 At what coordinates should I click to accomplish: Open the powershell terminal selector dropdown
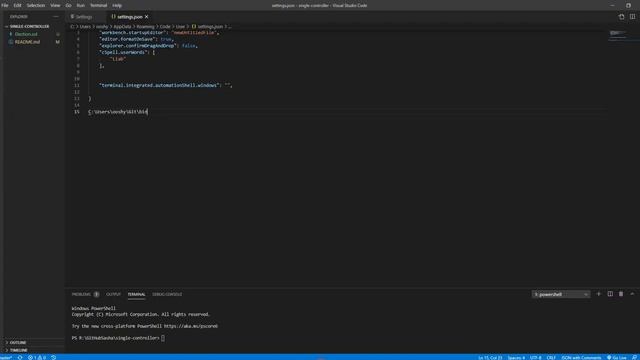pos(561,294)
